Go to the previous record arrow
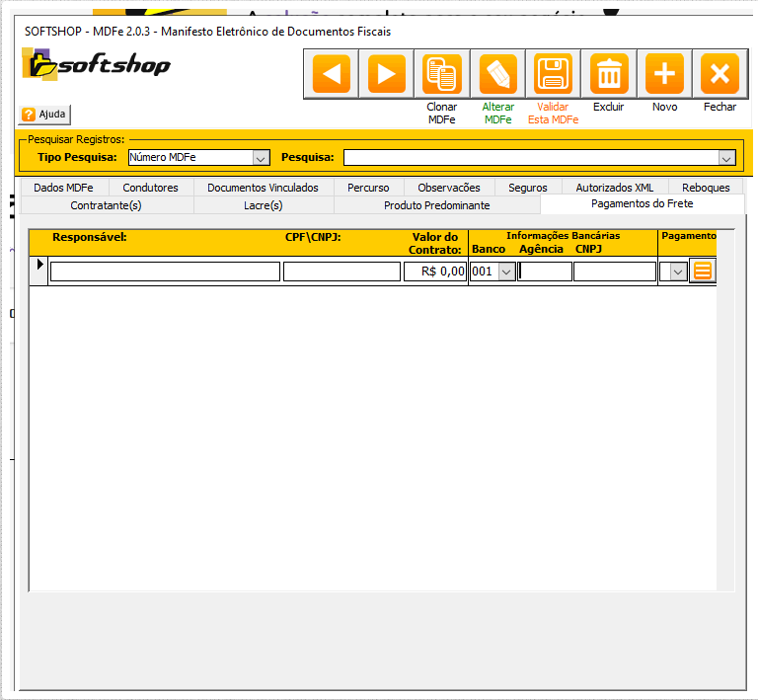 click(331, 74)
